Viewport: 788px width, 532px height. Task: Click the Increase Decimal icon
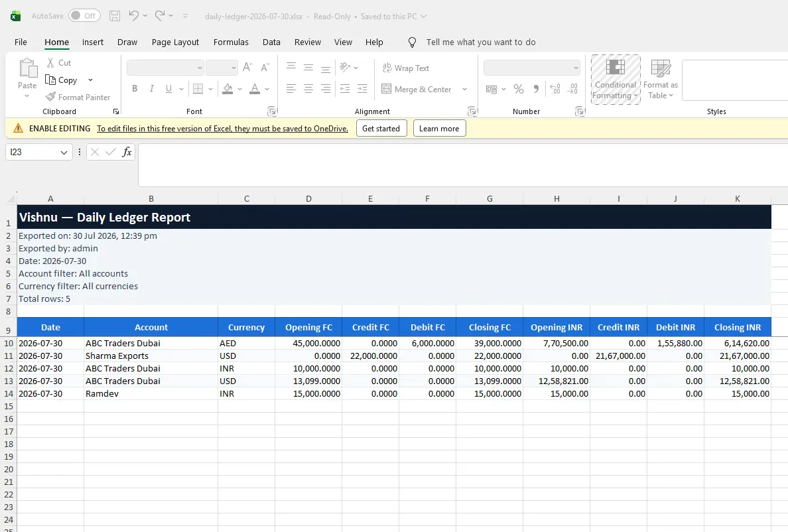pos(555,90)
